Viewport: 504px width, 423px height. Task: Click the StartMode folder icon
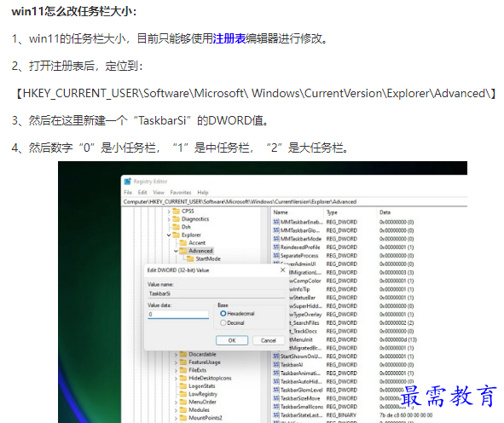[190, 258]
